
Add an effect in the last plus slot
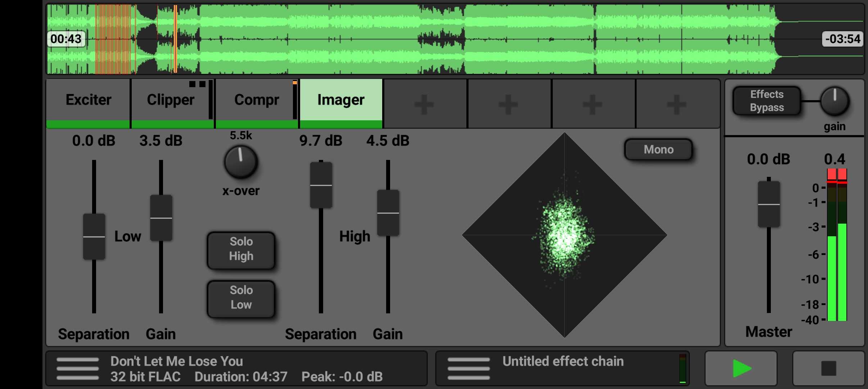[677, 104]
